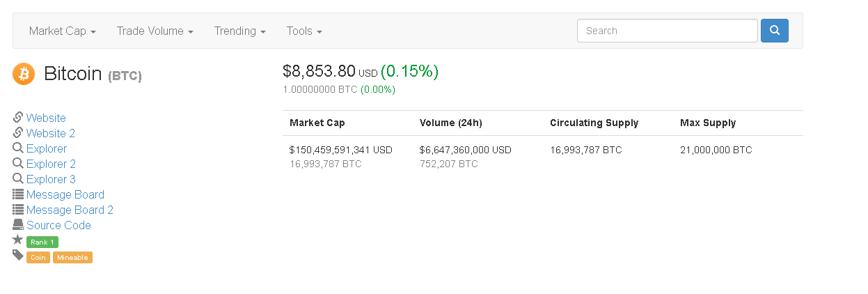Image resolution: width=868 pixels, height=294 pixels.
Task: Click the green Rank 1 badge
Action: point(42,242)
